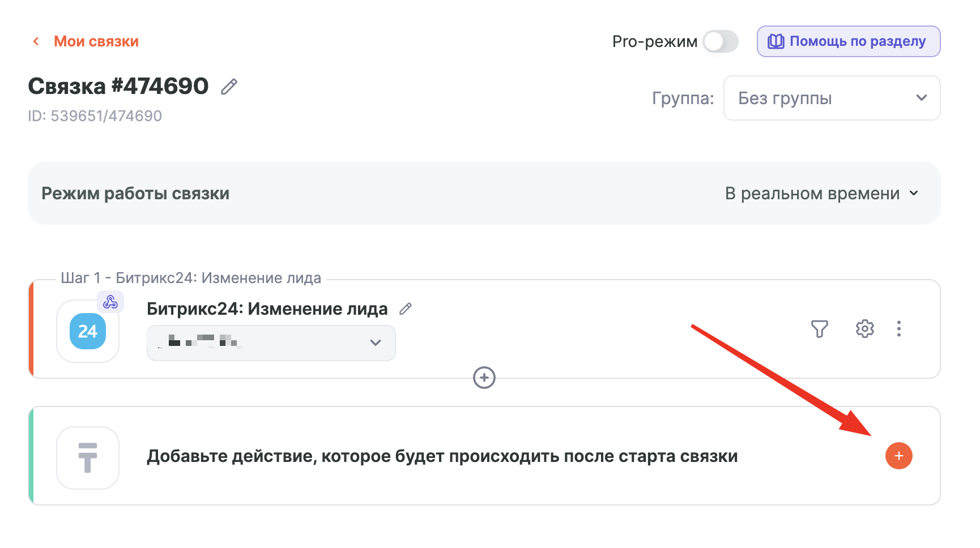The width and height of the screenshot is (980, 548).
Task: Open step 1 settings gear
Action: (864, 328)
